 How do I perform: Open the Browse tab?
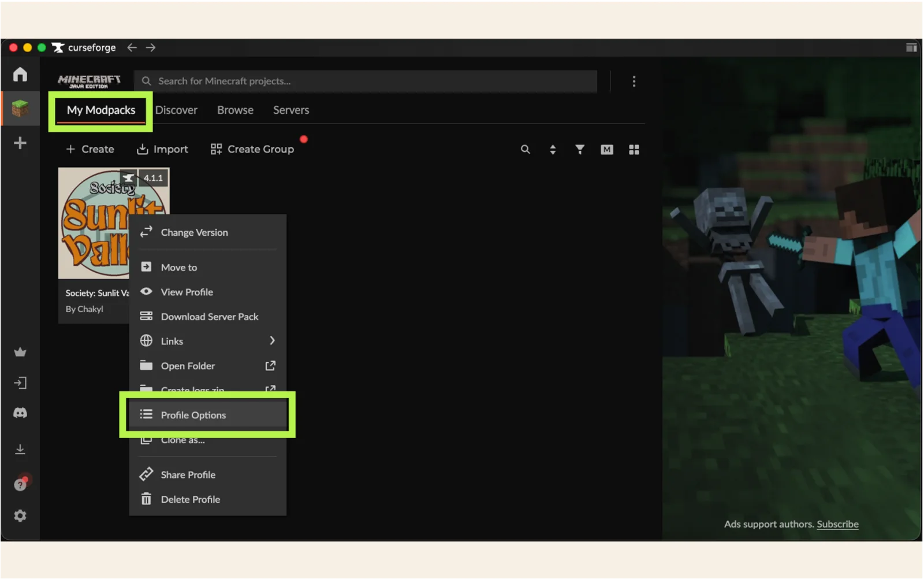coord(235,110)
